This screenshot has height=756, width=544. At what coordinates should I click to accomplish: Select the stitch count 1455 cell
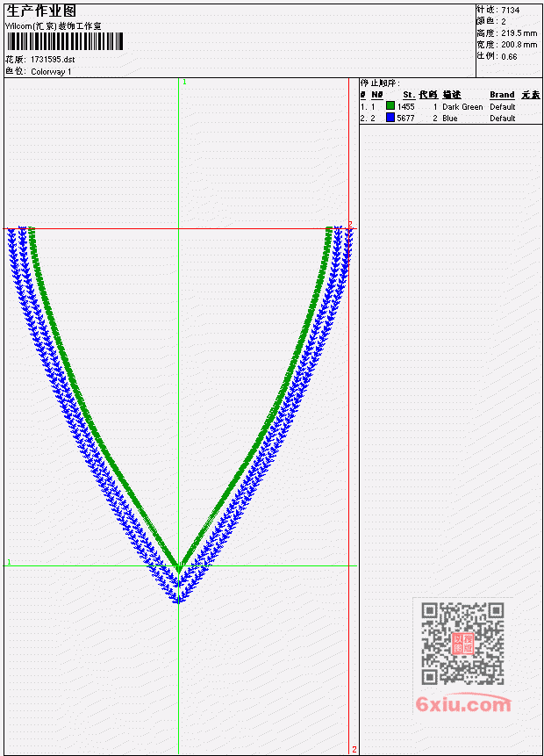pos(405,106)
